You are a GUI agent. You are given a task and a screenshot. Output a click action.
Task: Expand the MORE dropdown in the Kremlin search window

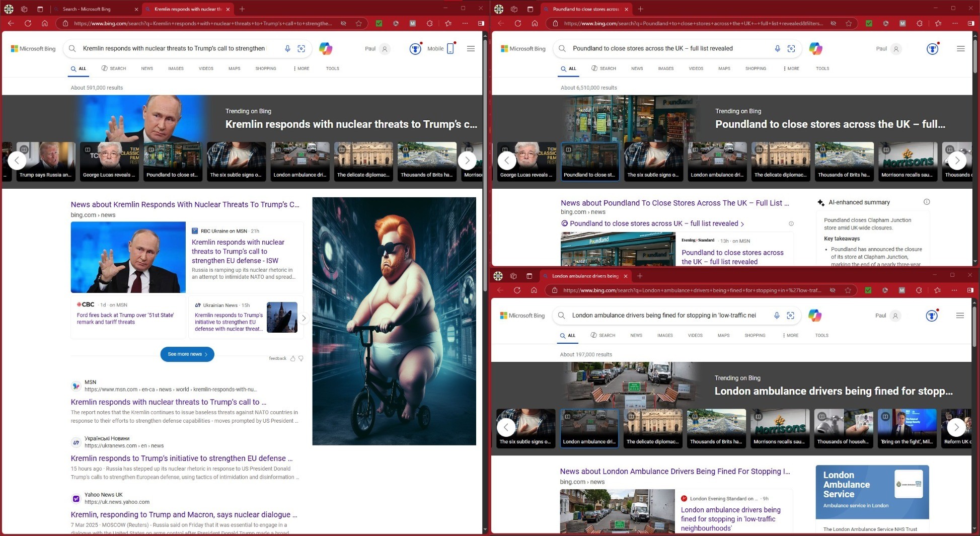[301, 68]
